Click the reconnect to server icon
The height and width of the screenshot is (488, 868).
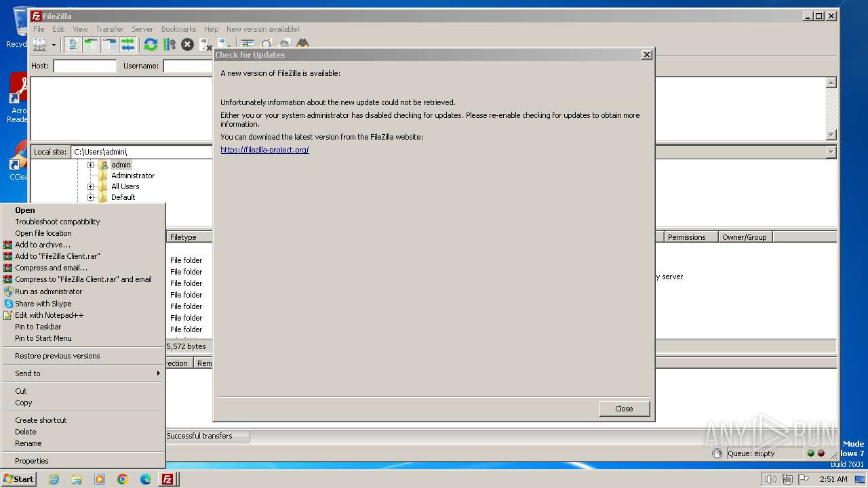(223, 45)
